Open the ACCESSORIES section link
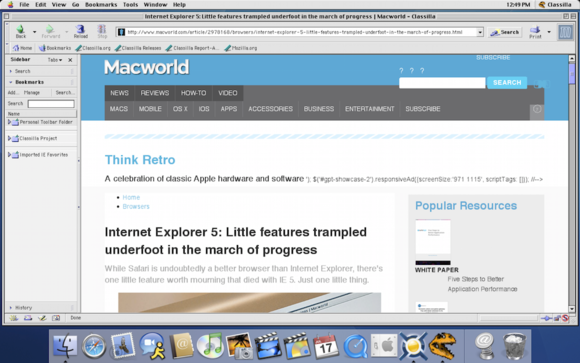This screenshot has height=363, width=580. click(270, 109)
